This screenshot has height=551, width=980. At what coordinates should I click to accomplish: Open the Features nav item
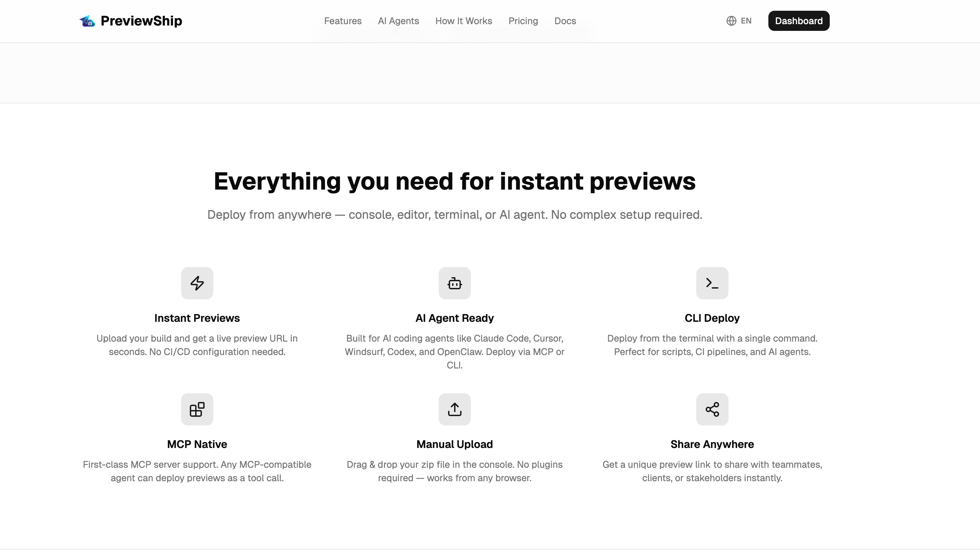click(342, 21)
